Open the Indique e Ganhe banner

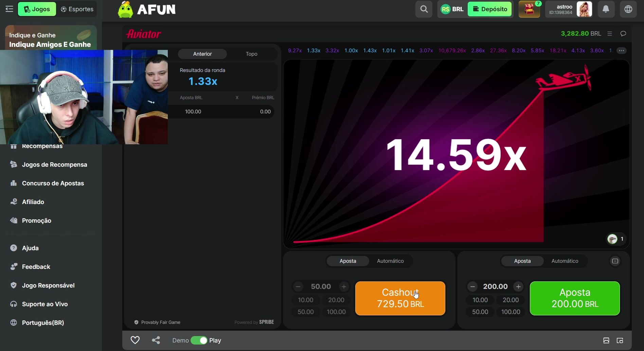tap(51, 38)
